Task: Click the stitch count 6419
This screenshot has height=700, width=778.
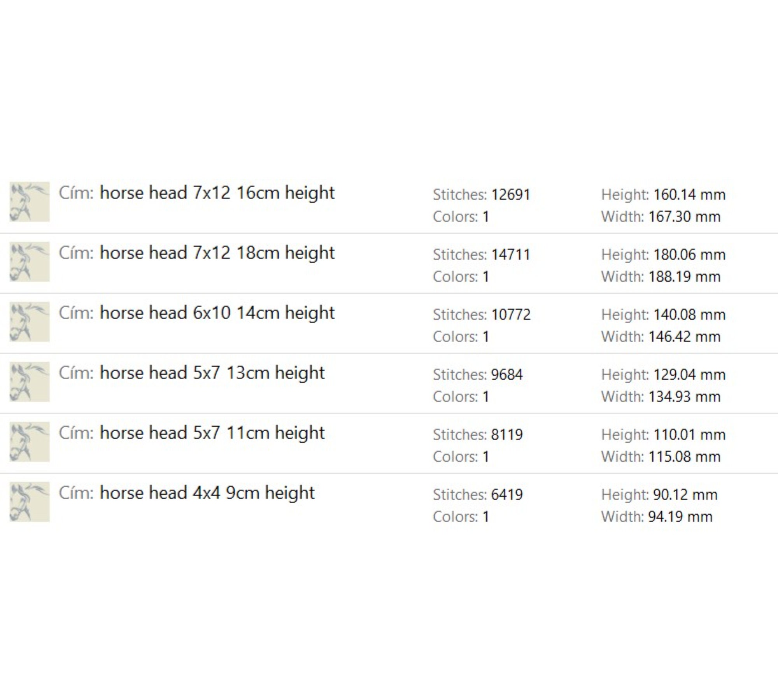Action: tap(507, 495)
